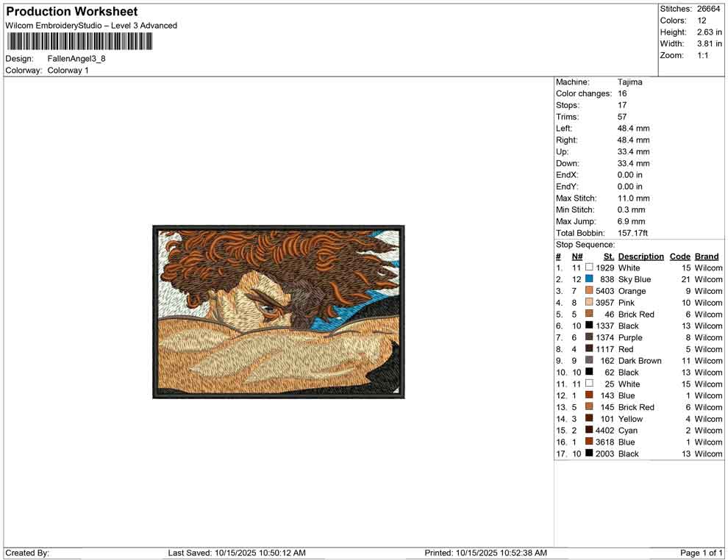Click the stitch count value '26664'
Screen dimensions: 728x560
(x=708, y=9)
